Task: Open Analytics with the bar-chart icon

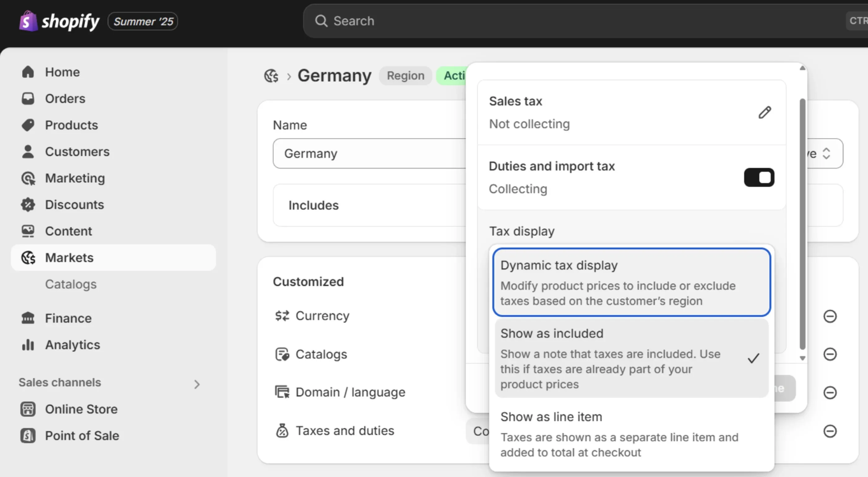Action: (28, 344)
